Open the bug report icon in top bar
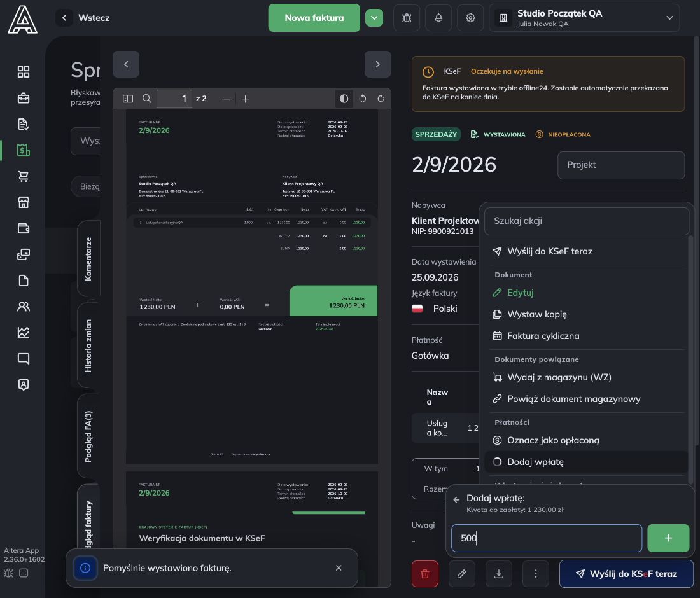Viewport: 700px width, 598px height. pyautogui.click(x=407, y=18)
